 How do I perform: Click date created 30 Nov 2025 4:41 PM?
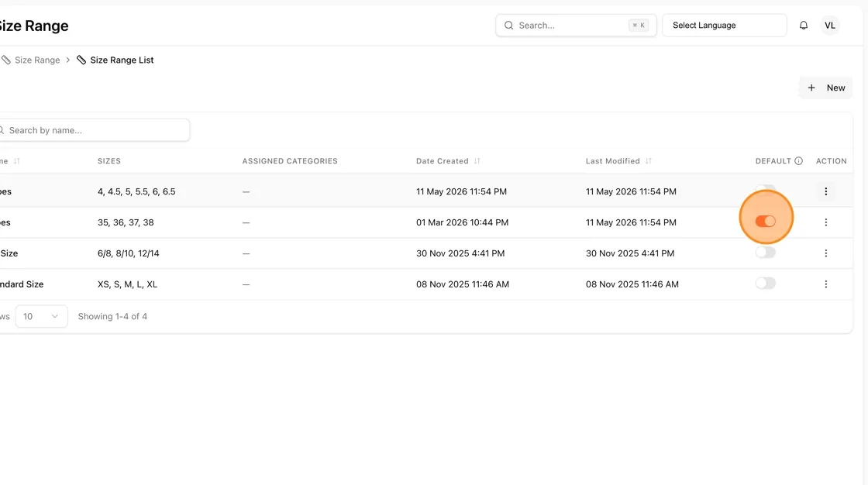point(460,253)
